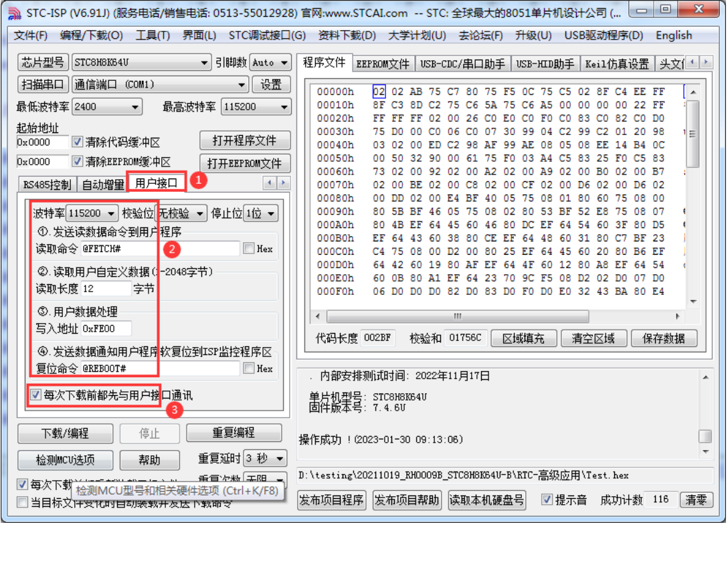Toggle Hex checkbox for 复位命令
728x561 pixels.
[249, 368]
